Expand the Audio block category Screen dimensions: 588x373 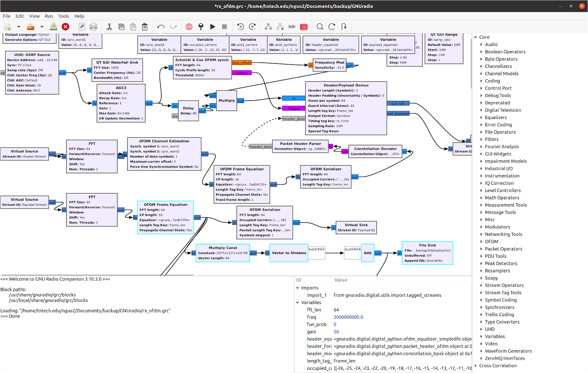481,44
